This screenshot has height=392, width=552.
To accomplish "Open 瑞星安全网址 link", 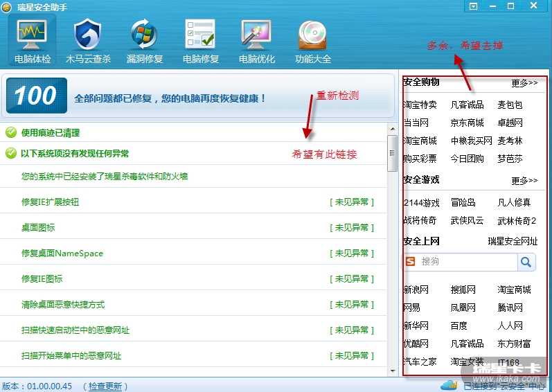I will coord(513,242).
